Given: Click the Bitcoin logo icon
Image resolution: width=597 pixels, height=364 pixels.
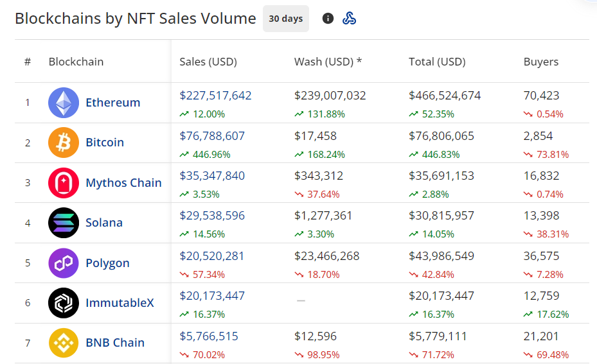Looking at the screenshot, I should 64,143.
